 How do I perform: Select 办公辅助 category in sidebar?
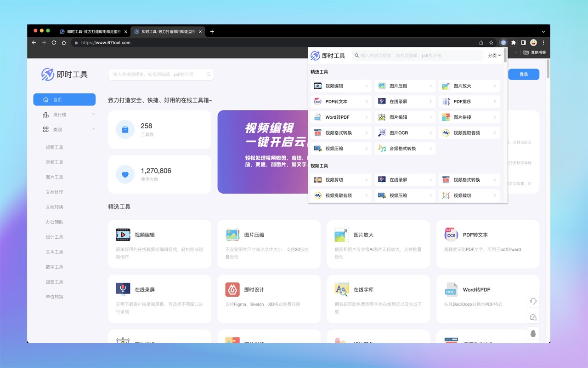tap(55, 222)
